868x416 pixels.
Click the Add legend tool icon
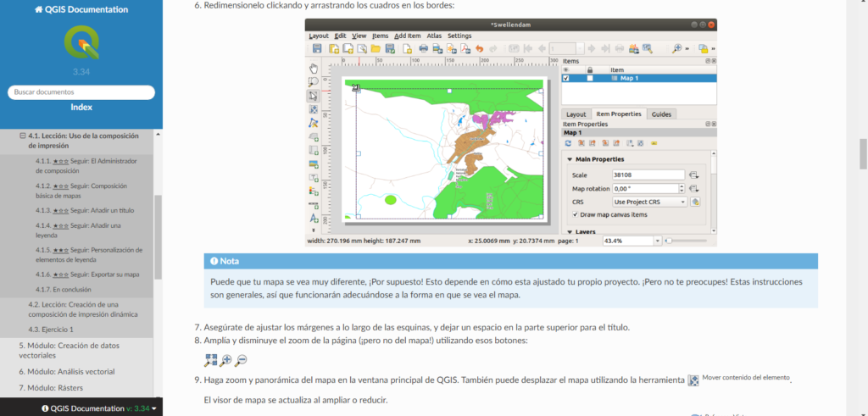tap(314, 191)
